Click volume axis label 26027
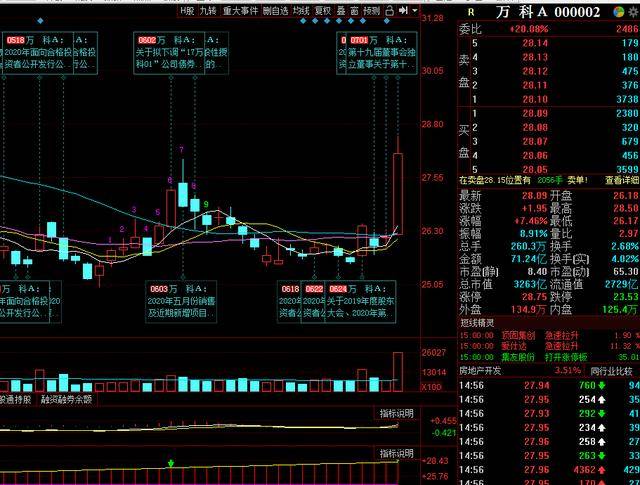The width and height of the screenshot is (640, 485). [434, 352]
